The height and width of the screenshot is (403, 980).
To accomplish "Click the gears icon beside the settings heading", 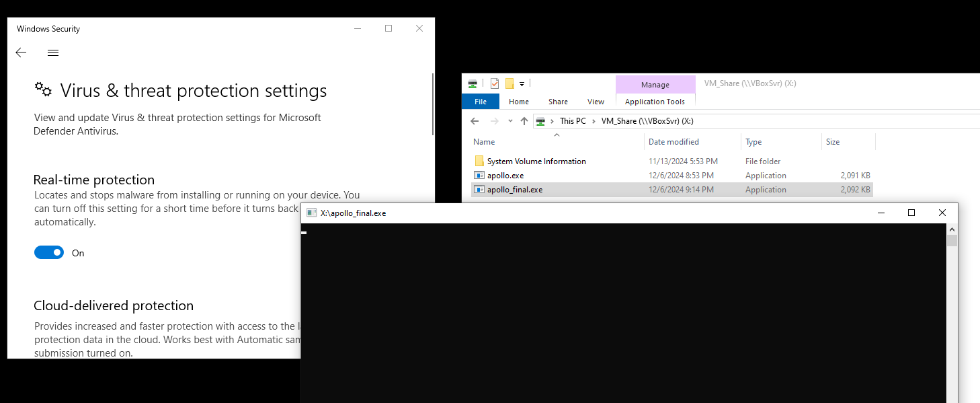I will click(43, 89).
